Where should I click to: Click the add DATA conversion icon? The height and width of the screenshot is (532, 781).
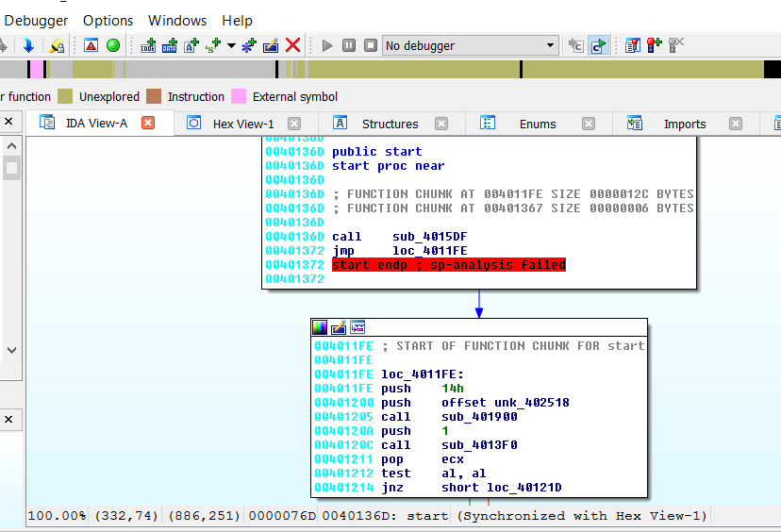170,45
